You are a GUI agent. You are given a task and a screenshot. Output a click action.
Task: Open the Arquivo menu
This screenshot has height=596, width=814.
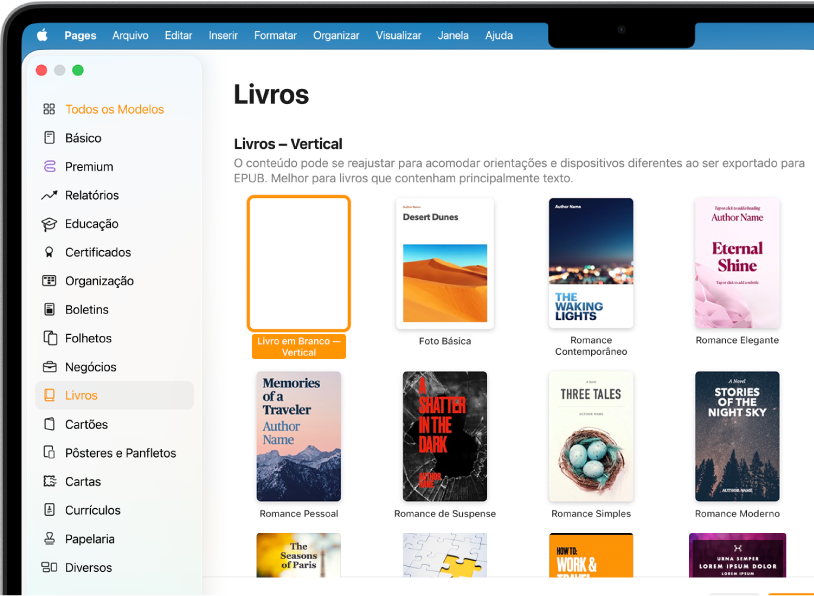click(x=130, y=34)
